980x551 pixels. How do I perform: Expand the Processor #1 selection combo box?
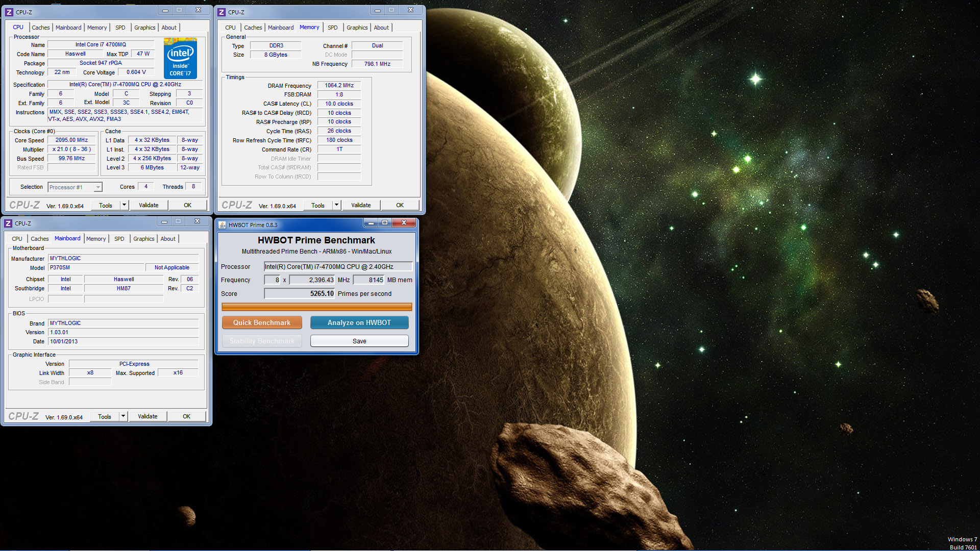[76, 187]
